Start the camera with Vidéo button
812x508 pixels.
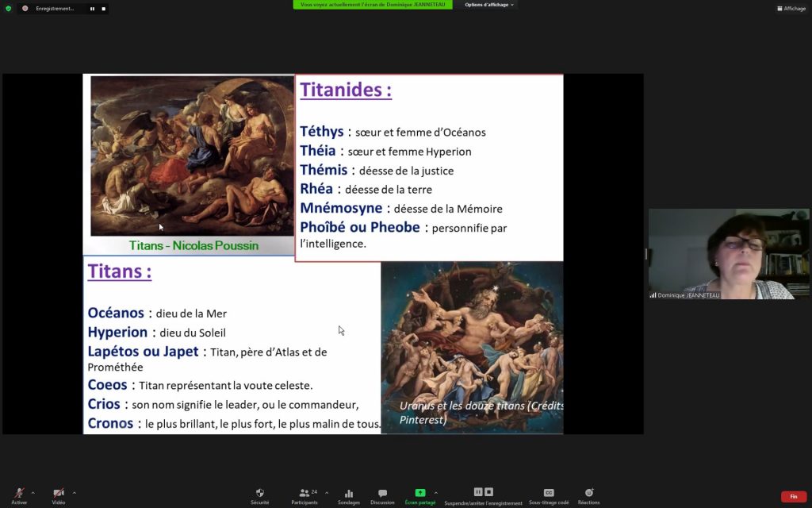coord(59,495)
